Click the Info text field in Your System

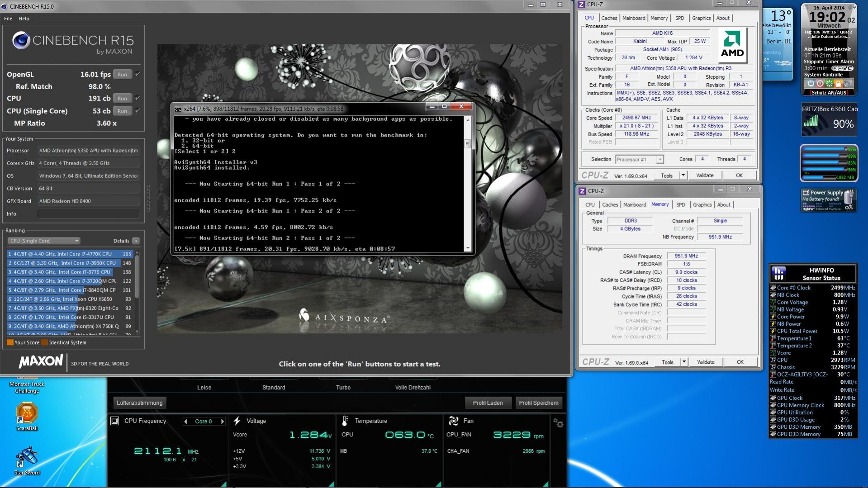(88, 213)
